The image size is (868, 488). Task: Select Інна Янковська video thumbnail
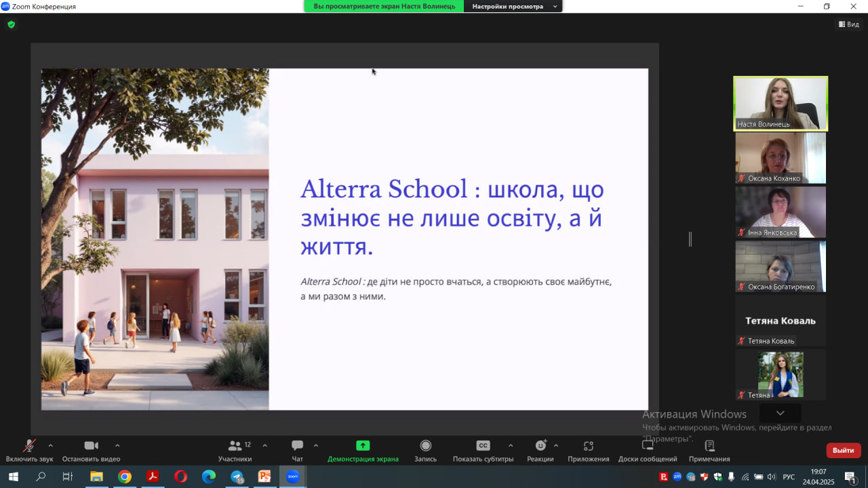pos(781,212)
